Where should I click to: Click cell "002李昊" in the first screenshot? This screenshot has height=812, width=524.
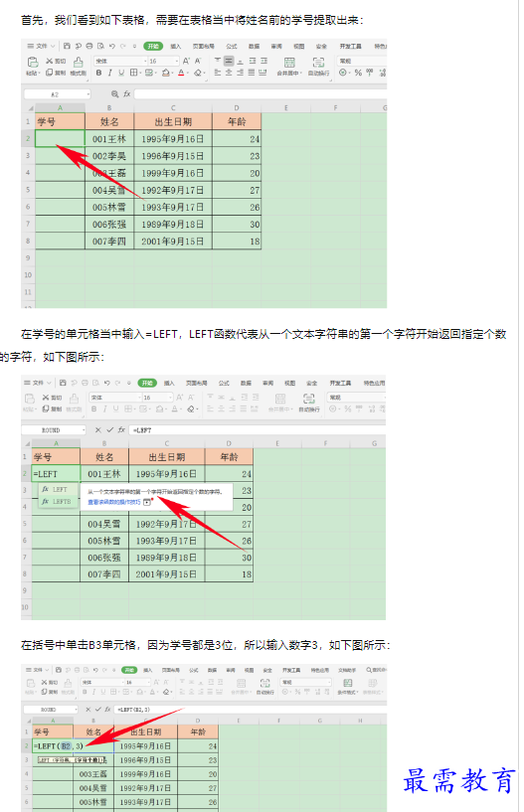click(x=109, y=156)
